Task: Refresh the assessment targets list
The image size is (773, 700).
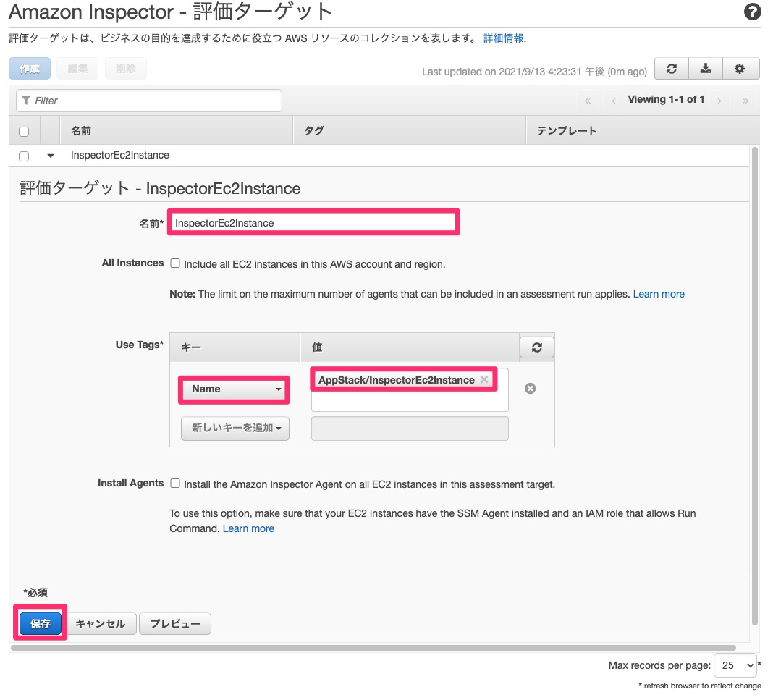Action: click(671, 68)
